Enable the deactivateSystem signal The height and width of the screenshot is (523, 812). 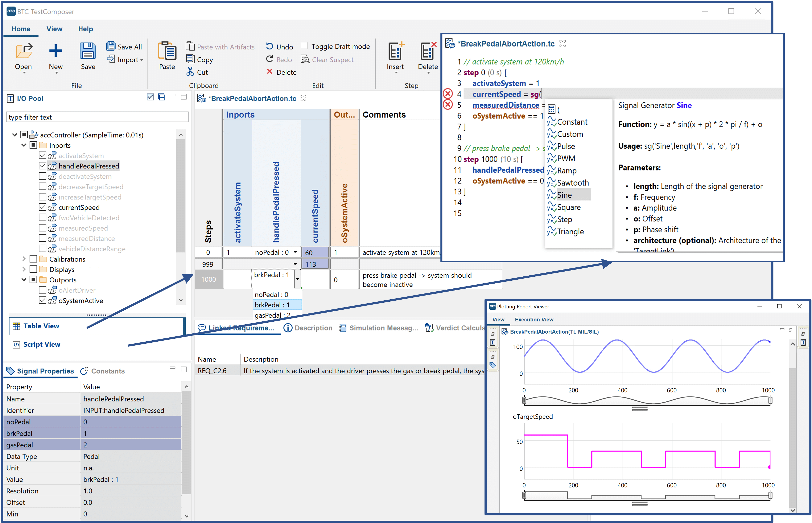[42, 176]
